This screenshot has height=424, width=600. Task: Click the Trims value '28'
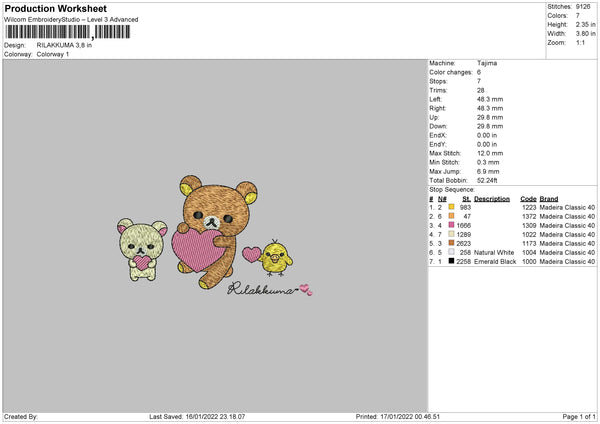point(481,90)
